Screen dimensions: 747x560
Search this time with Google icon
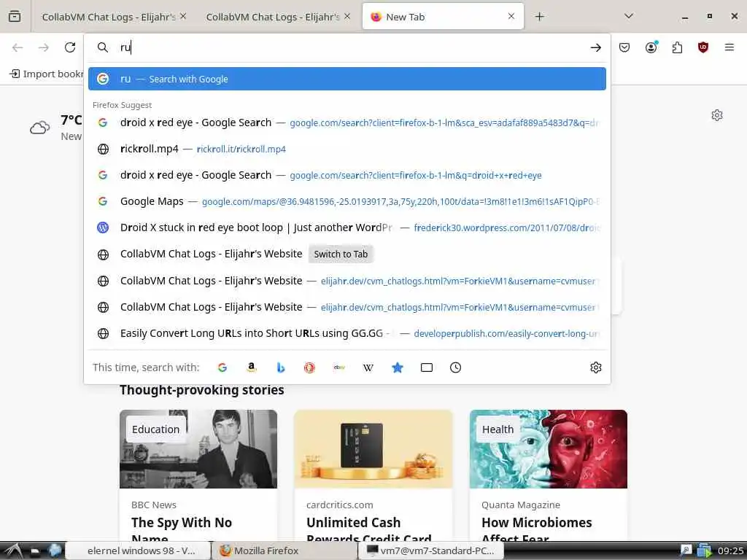tap(222, 367)
